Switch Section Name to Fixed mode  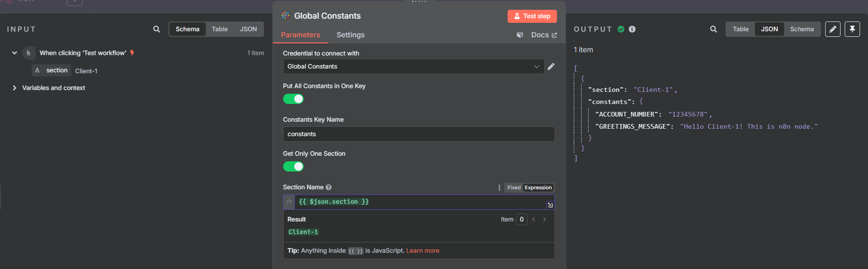(x=514, y=187)
